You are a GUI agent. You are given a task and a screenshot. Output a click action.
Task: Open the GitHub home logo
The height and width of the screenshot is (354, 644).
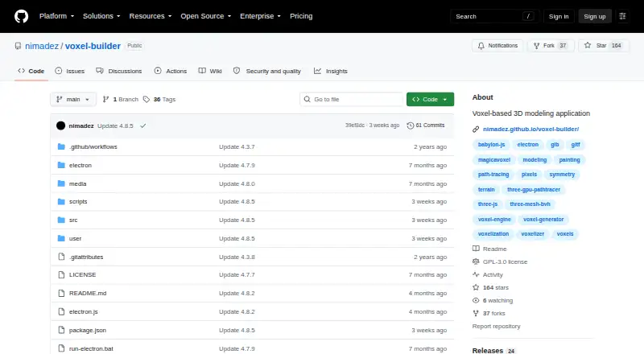(22, 16)
